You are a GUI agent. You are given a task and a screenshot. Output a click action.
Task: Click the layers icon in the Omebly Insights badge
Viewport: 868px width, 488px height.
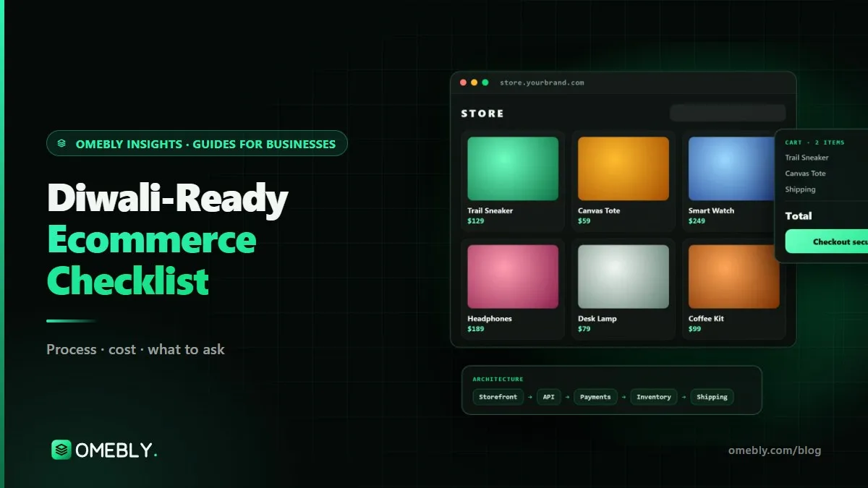pos(62,144)
